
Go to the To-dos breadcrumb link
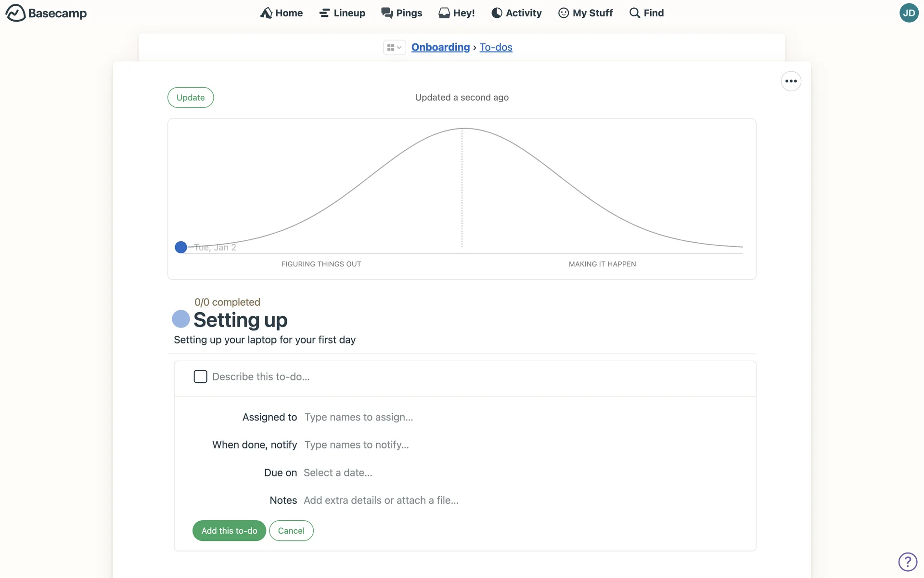pyautogui.click(x=496, y=47)
